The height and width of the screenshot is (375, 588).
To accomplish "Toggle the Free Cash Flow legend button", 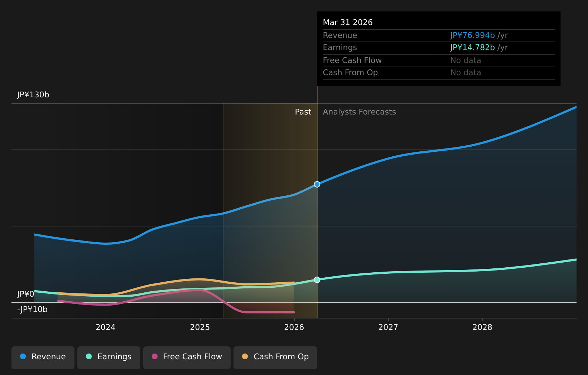I will pos(187,357).
